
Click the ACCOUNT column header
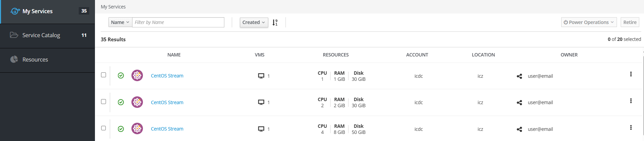pyautogui.click(x=417, y=55)
